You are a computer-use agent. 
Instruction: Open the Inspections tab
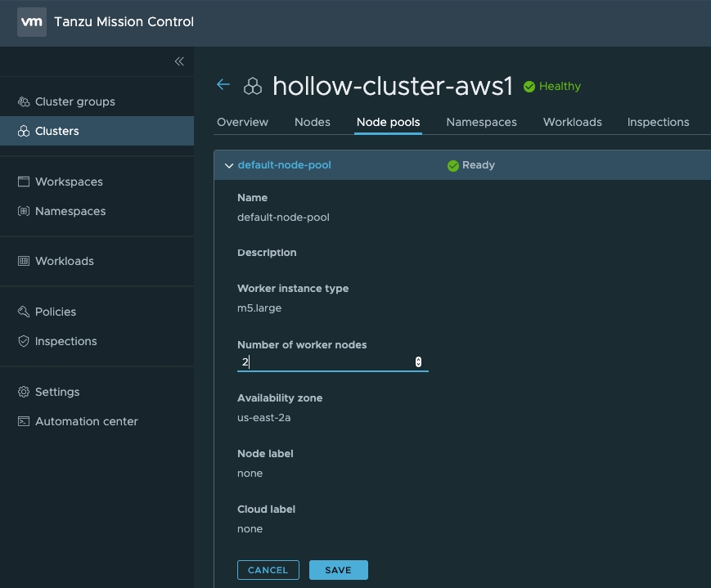tap(658, 123)
